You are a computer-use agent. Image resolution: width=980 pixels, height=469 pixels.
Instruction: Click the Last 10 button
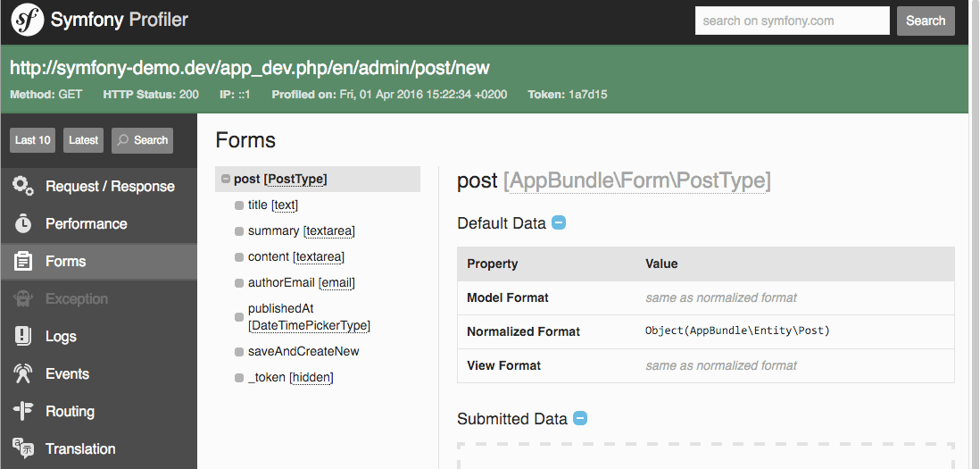coord(32,140)
